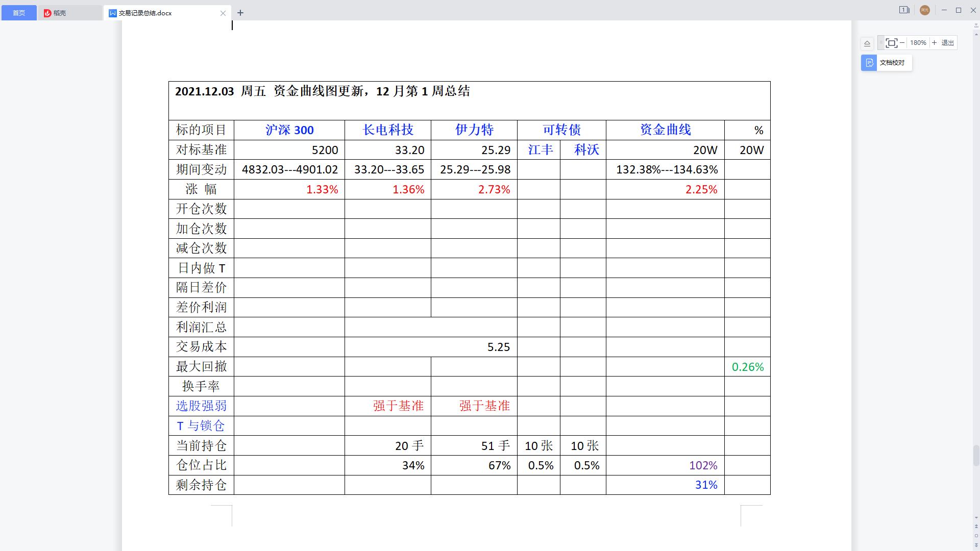The height and width of the screenshot is (551, 980).
Task: Click the user avatar icon
Action: (x=924, y=10)
